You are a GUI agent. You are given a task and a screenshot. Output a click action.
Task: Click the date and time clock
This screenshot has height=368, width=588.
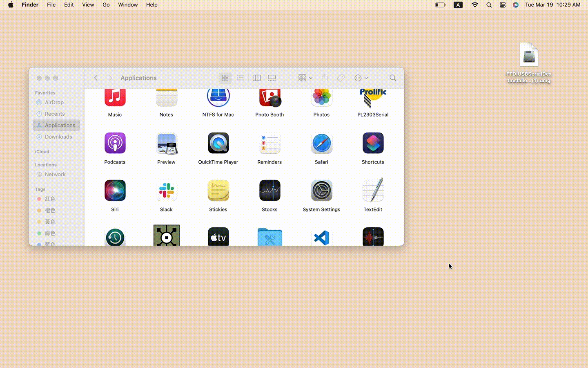coord(552,5)
